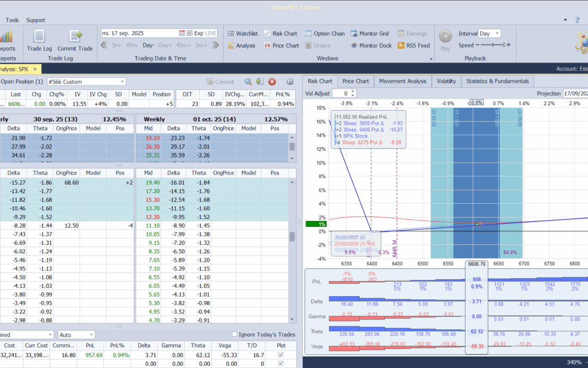Screen dimensions: 588x368
Task: Click the Commit Trade icon
Action: 75,40
